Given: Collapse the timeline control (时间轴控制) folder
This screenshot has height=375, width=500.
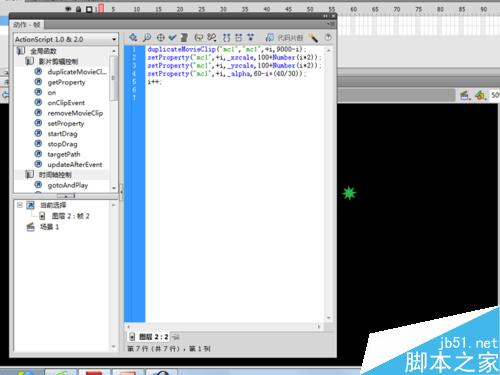Looking at the screenshot, I should (30, 174).
